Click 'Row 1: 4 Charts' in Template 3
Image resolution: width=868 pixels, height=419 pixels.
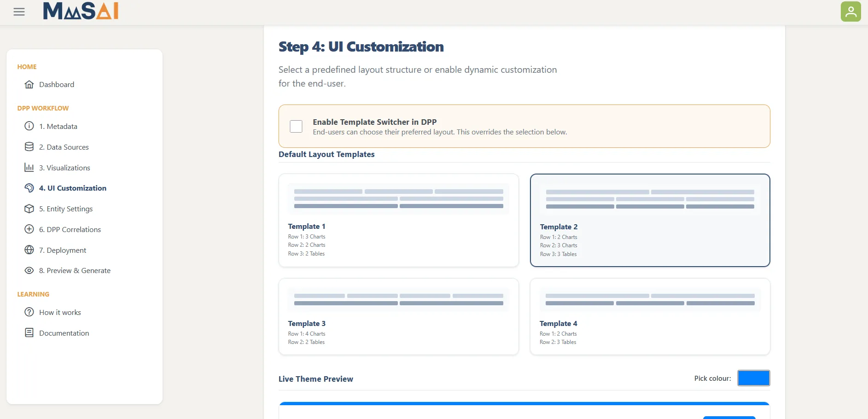click(x=307, y=334)
